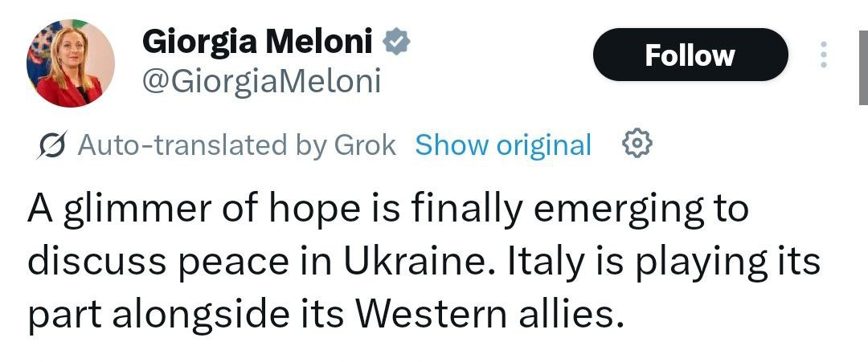Click the blue verified badge
Image resolution: width=868 pixels, height=362 pixels.
tap(396, 41)
